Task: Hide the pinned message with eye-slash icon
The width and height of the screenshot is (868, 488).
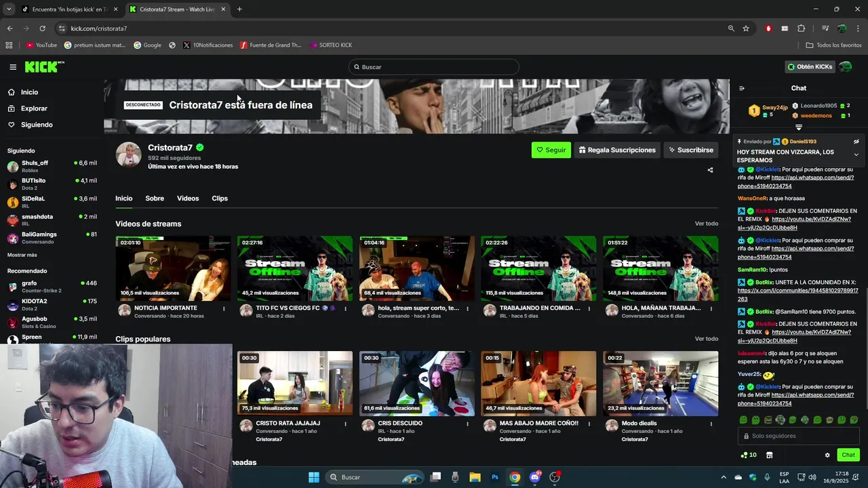Action: click(856, 142)
